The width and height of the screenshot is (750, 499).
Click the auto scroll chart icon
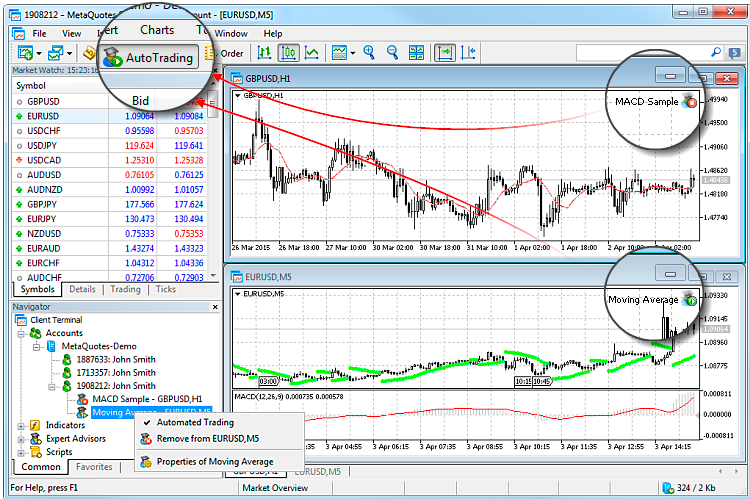pyautogui.click(x=444, y=52)
